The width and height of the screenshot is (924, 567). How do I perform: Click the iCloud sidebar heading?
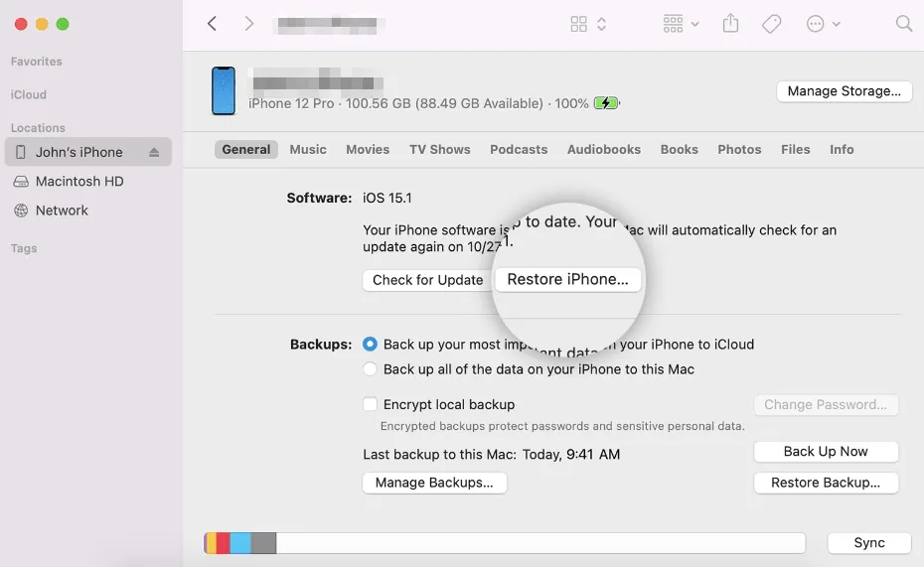[x=28, y=94]
